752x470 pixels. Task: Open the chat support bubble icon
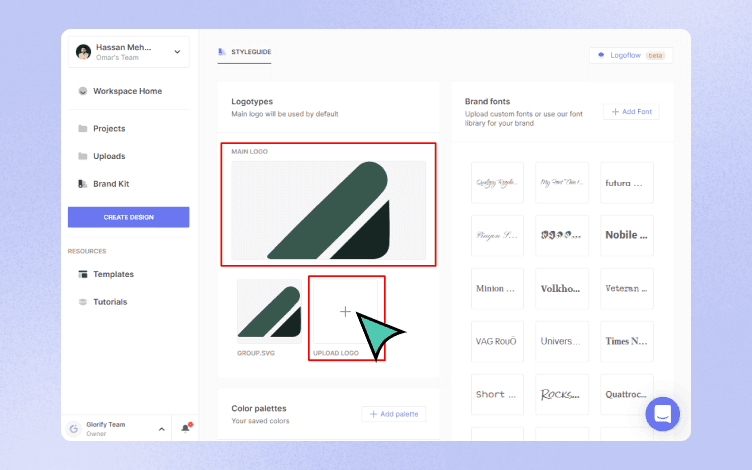pos(662,414)
